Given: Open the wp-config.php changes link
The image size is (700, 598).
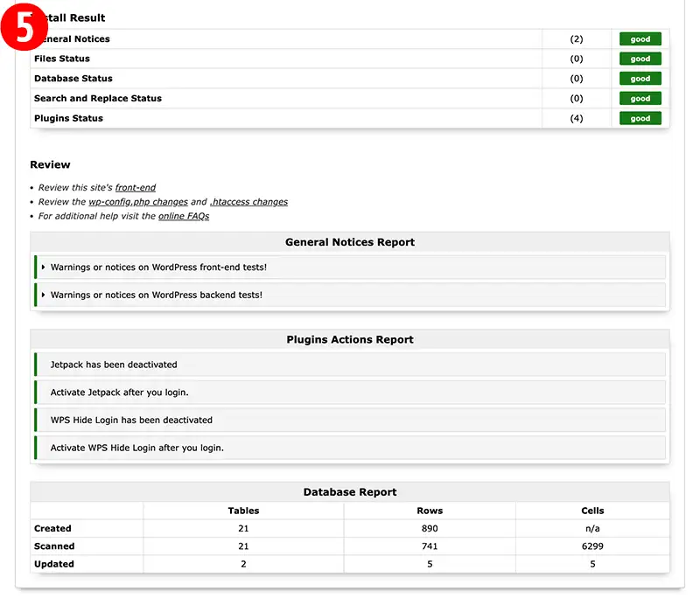Looking at the screenshot, I should tap(138, 202).
